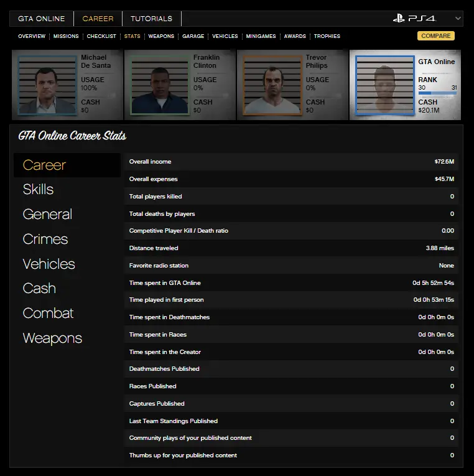Click the Time played in first person row
The image size is (474, 476).
pyautogui.click(x=291, y=300)
